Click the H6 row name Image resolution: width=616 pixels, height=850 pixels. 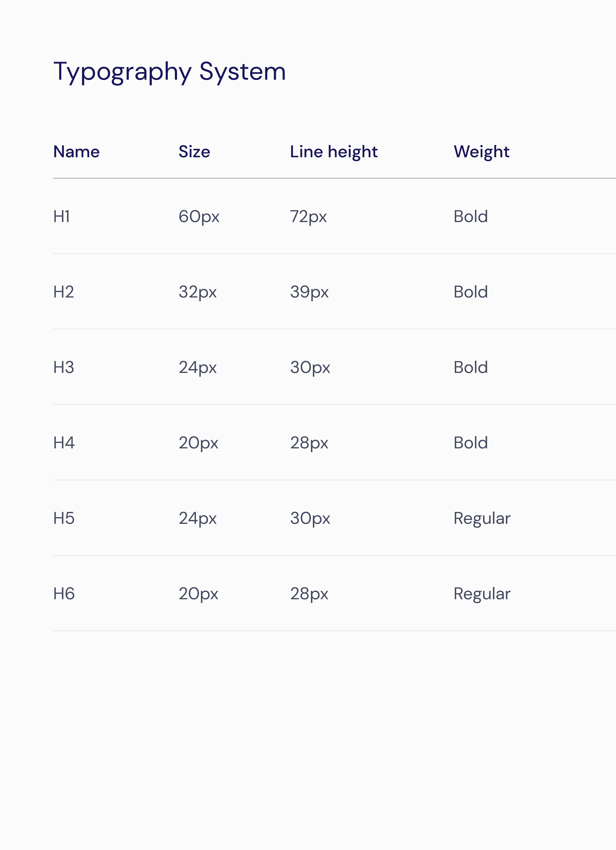tap(64, 594)
